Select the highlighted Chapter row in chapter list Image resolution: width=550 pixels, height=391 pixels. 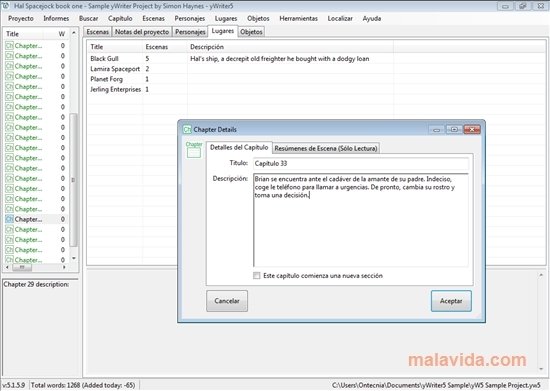pyautogui.click(x=35, y=219)
